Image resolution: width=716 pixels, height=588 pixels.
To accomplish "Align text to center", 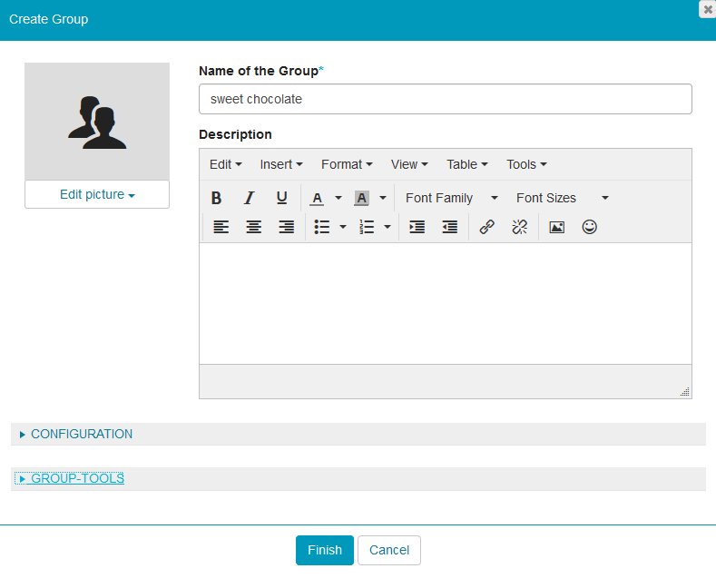I will click(x=254, y=228).
